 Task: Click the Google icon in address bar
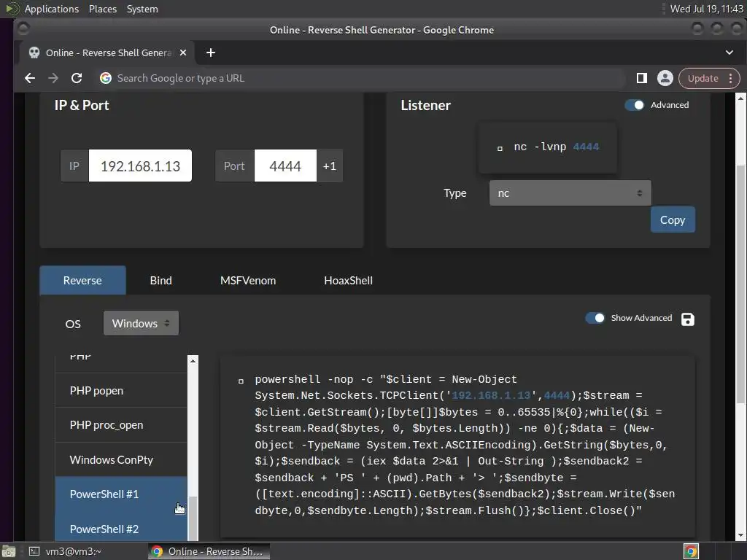point(106,78)
